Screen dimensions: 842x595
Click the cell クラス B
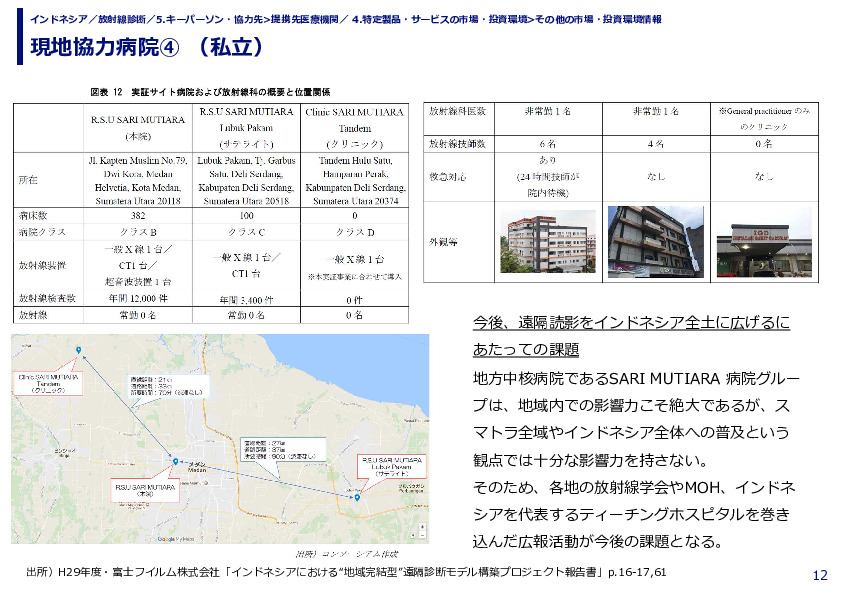click(x=138, y=232)
